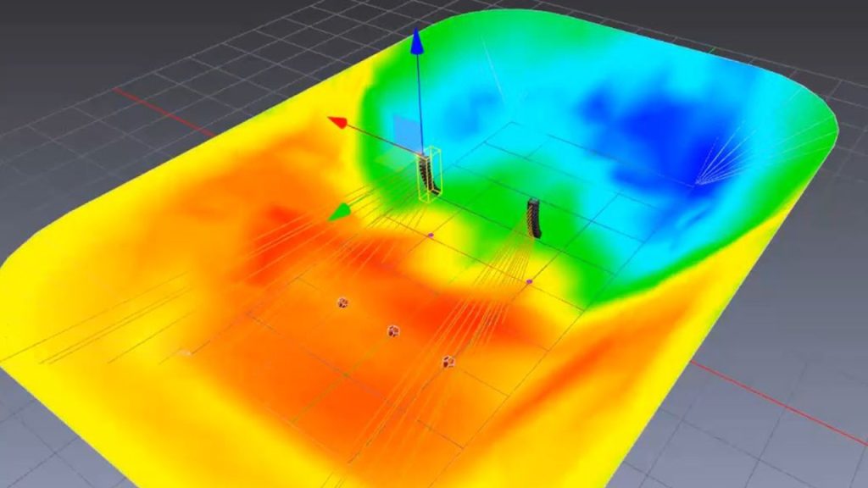Click the purple point below the right array
The height and width of the screenshot is (488, 868).
pos(529,281)
